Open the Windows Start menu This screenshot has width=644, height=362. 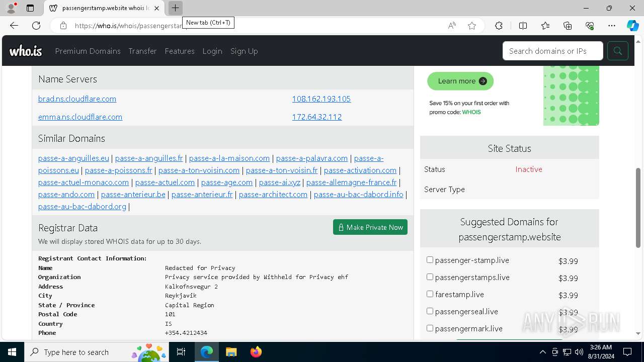click(12, 352)
